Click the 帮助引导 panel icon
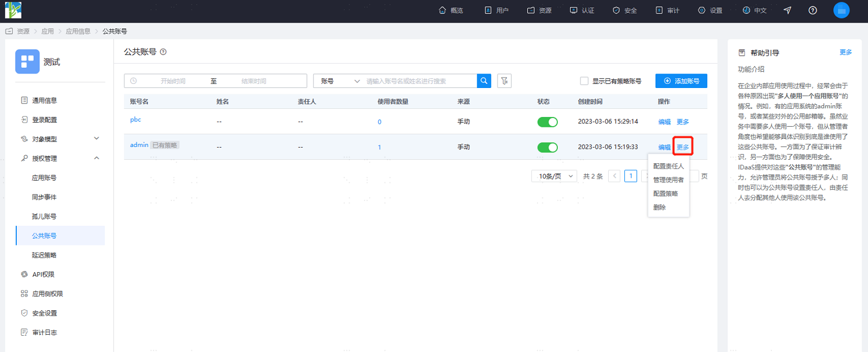Image resolution: width=868 pixels, height=352 pixels. (x=742, y=53)
